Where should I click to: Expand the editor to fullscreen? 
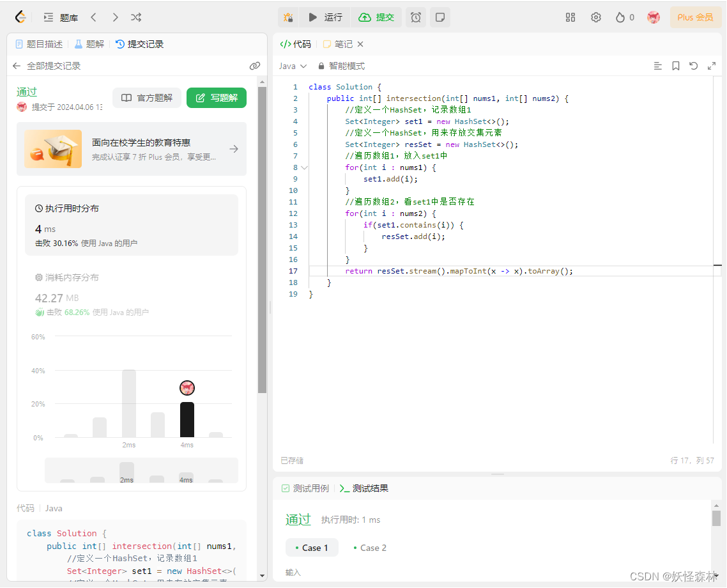[x=712, y=66]
